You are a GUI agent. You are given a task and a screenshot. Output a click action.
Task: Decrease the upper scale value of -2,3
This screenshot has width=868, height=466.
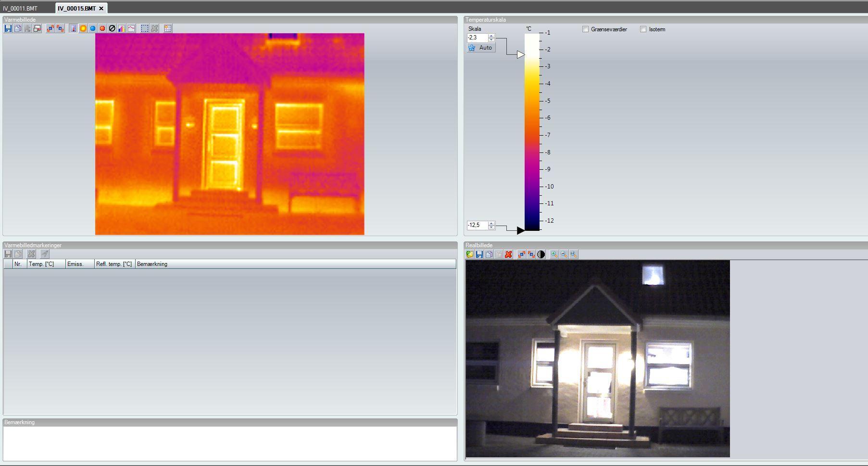click(x=491, y=39)
